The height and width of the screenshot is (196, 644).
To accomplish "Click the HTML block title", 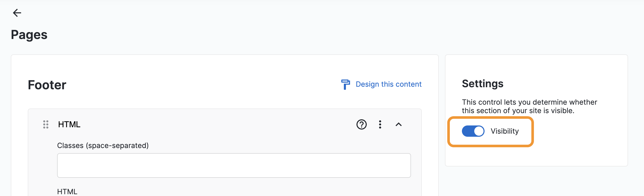I will (x=69, y=124).
